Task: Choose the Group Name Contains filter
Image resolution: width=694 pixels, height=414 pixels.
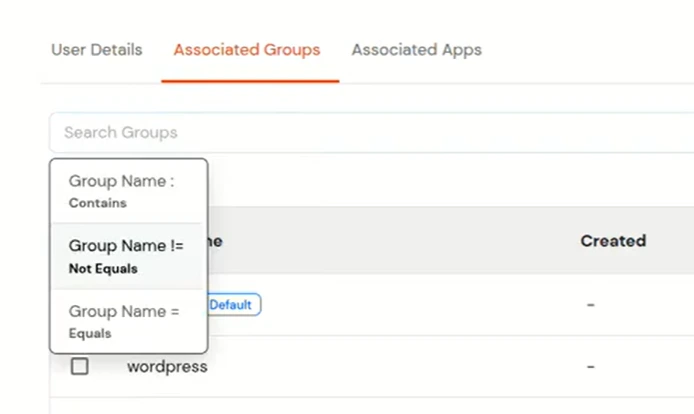Action: 128,191
